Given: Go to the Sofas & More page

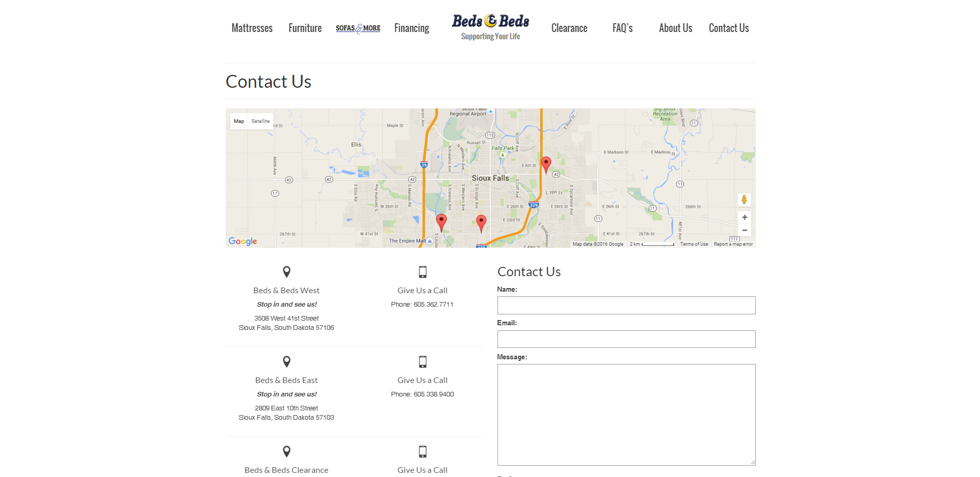Looking at the screenshot, I should pos(358,28).
